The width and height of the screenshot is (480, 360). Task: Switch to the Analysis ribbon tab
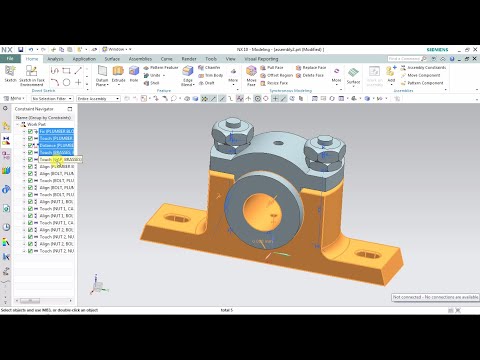[x=55, y=59]
